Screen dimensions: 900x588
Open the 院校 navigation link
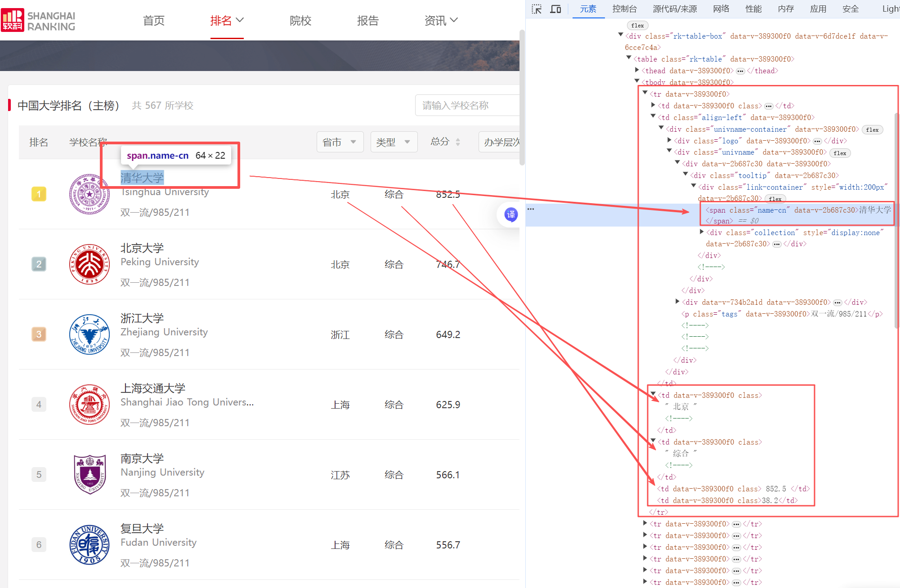pos(300,20)
